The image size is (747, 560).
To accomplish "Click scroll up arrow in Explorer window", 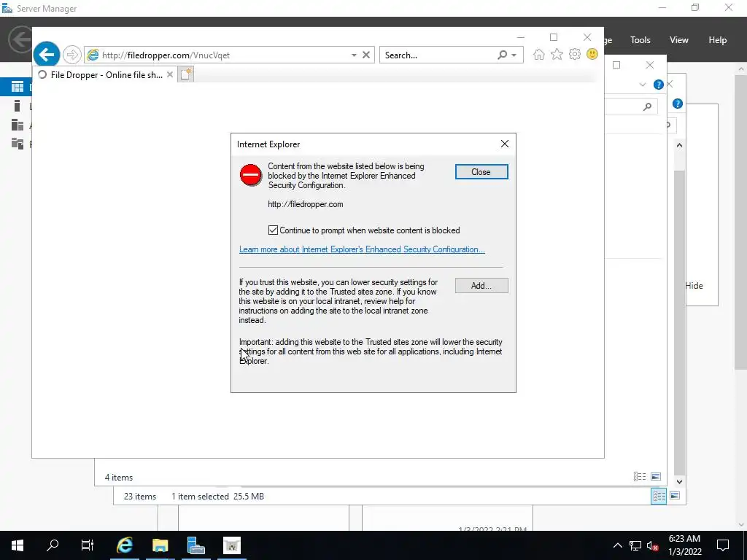I will (679, 145).
